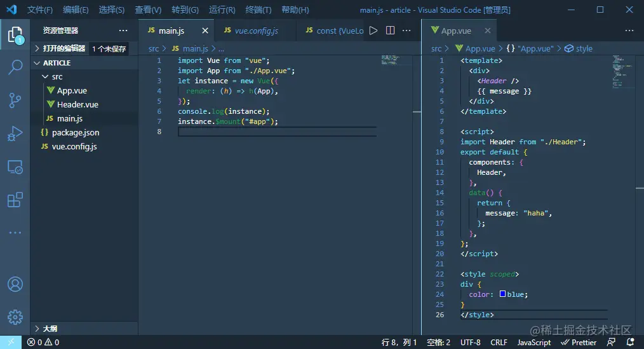Click the style breadcrumb in App.vue editor

pyautogui.click(x=579, y=48)
